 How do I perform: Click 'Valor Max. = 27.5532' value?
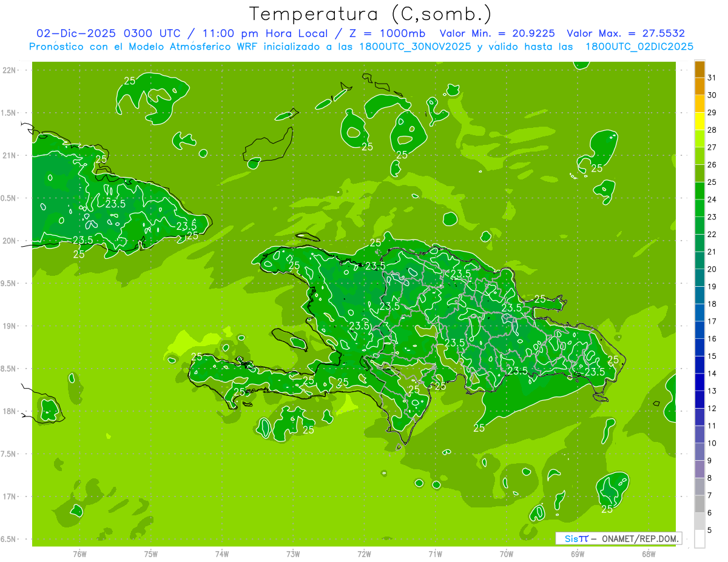[626, 33]
